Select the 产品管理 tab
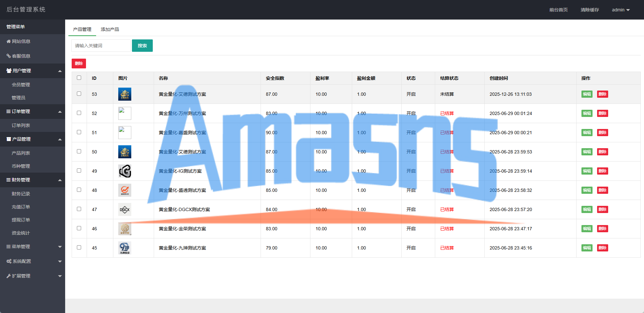644x313 pixels. coord(82,29)
